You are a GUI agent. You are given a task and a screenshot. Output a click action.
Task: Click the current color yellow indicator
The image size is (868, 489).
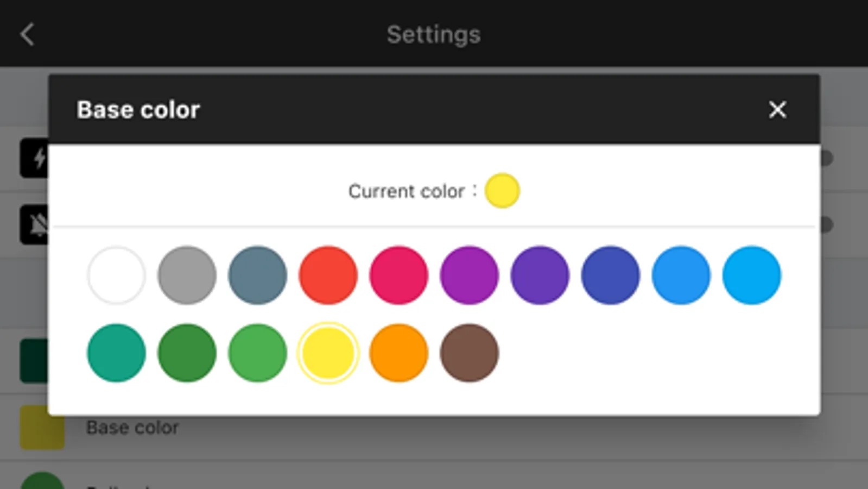click(502, 191)
